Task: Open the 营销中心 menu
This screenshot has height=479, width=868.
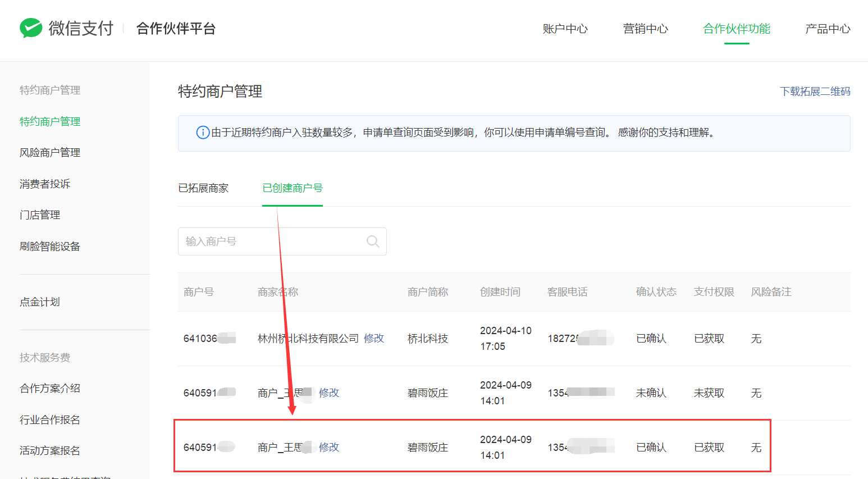Action: [x=645, y=29]
